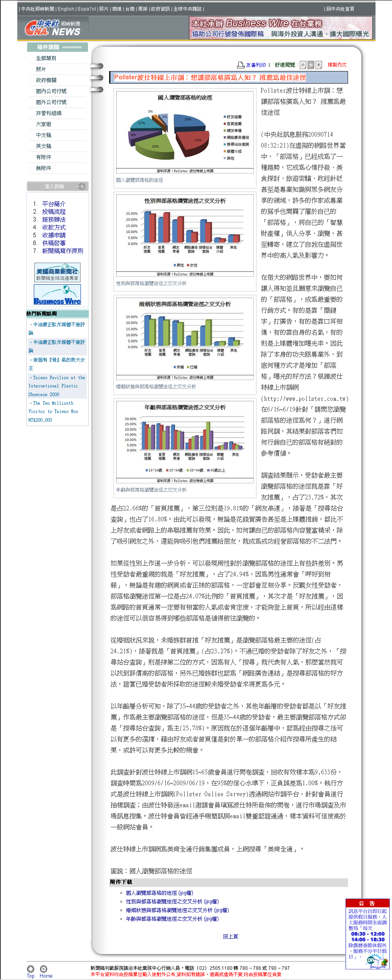This screenshot has height=980, width=392.
Task: Click the printer icon beside 友善列印
Action: pyautogui.click(x=240, y=65)
